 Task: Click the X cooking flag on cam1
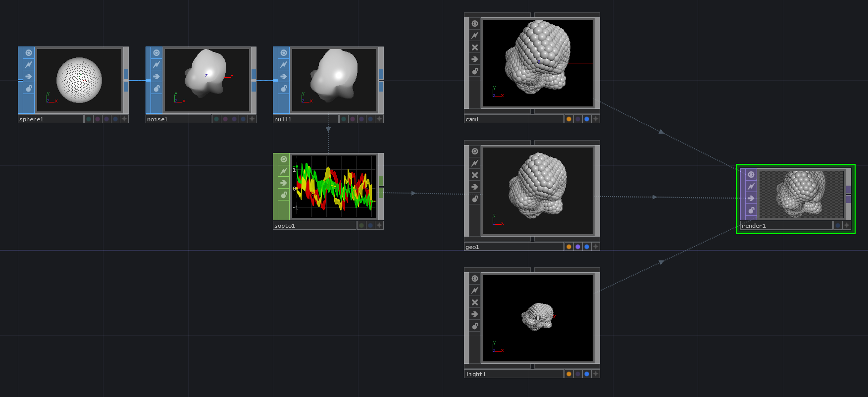pyautogui.click(x=475, y=48)
